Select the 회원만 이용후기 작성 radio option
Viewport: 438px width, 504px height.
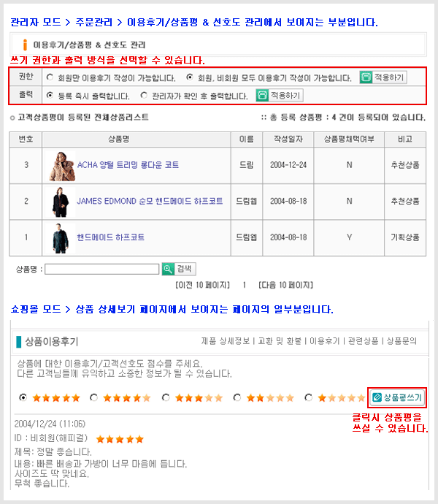(50, 77)
